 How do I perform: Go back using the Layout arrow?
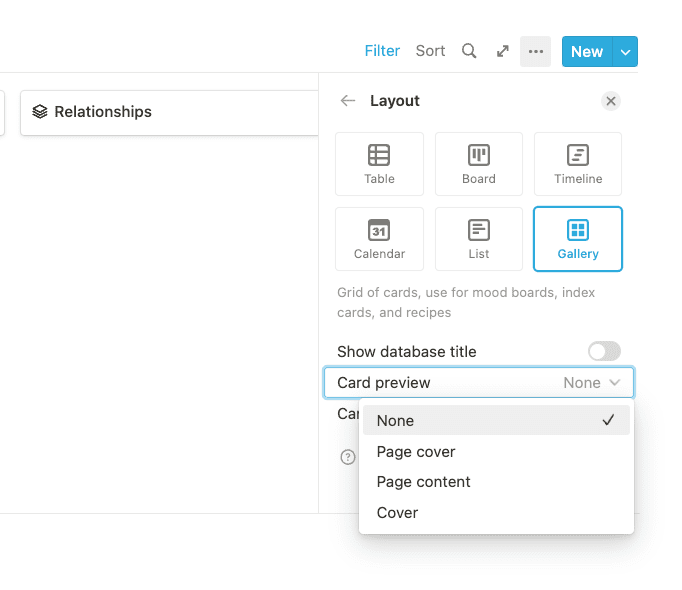point(348,101)
